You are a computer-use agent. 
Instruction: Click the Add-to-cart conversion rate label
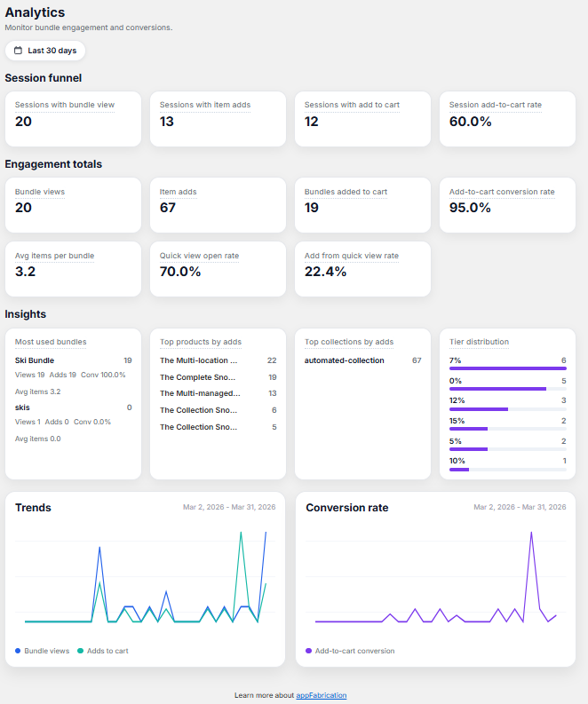(502, 192)
